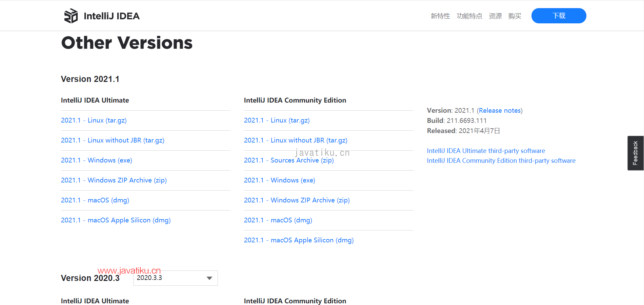Open the 购买 menu item

pos(515,16)
